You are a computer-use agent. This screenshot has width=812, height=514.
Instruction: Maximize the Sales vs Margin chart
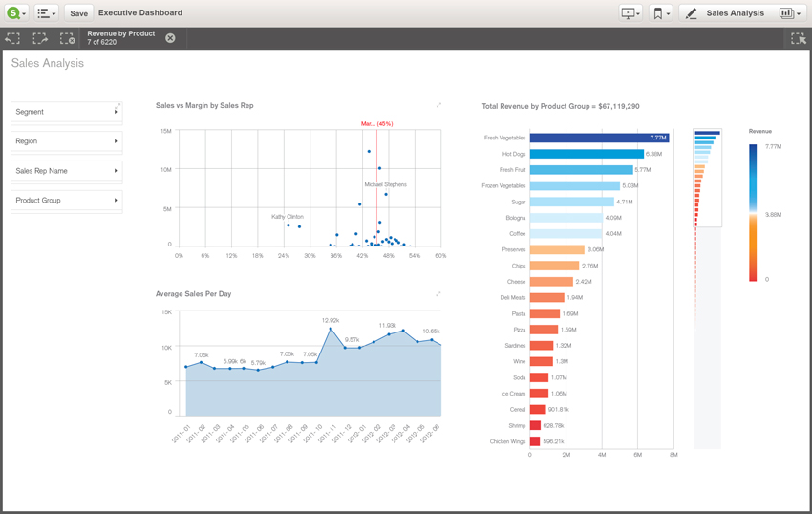(x=438, y=105)
